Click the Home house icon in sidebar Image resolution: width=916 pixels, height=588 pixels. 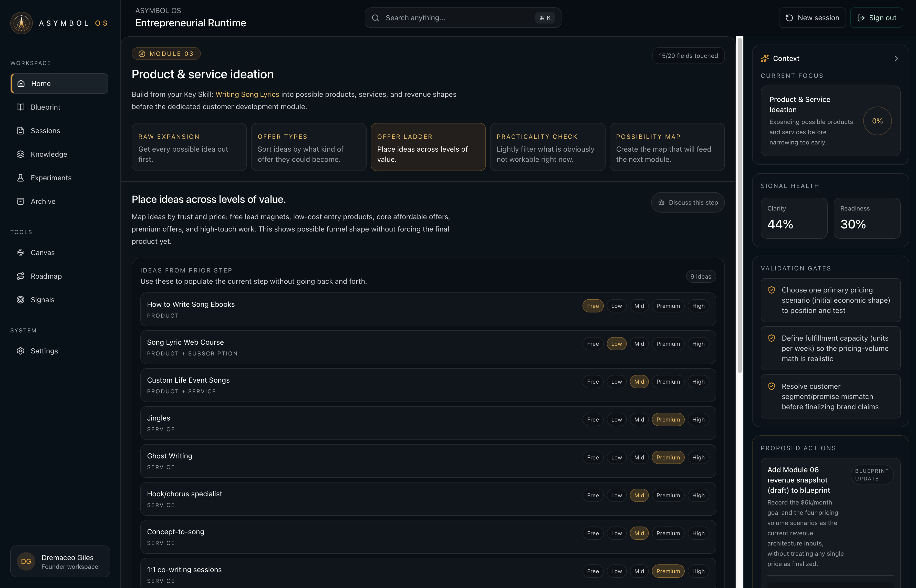[x=21, y=83]
